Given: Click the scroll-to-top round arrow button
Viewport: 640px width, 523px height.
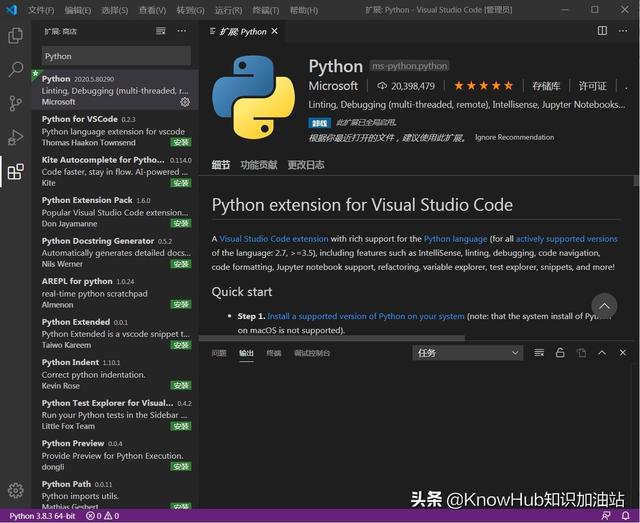Looking at the screenshot, I should [604, 306].
